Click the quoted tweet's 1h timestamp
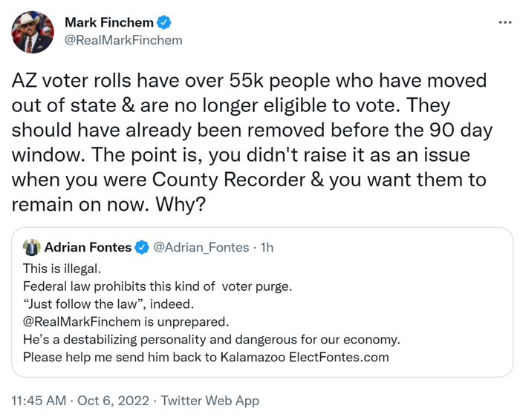The width and height of the screenshot is (520, 420). tap(266, 247)
